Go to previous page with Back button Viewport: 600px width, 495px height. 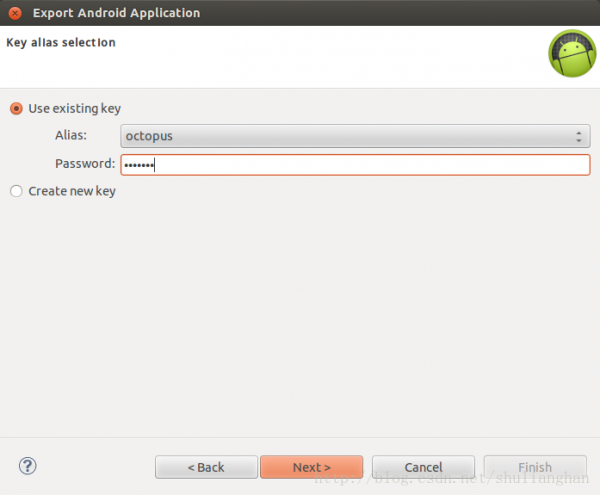click(206, 467)
